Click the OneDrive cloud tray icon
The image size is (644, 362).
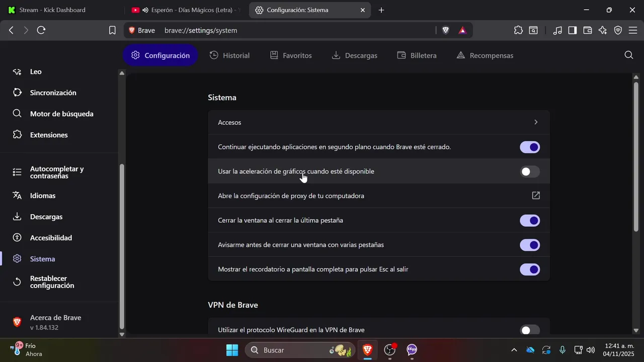530,350
